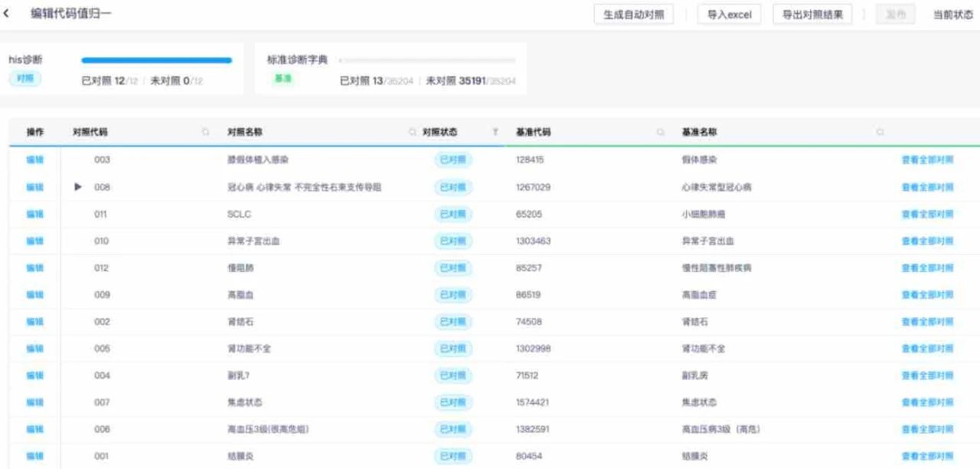Click the blue his诊断 progress bar

(155, 60)
